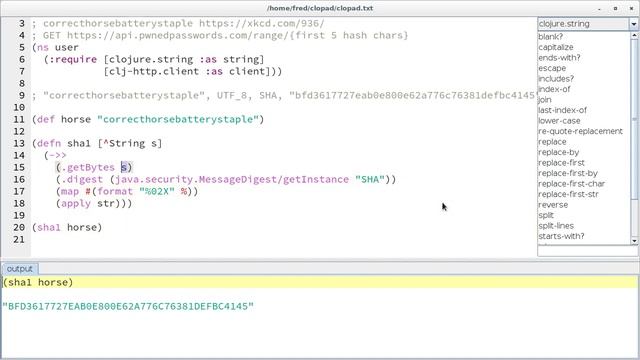Click '(sha1 horse)' on line 20
The width and height of the screenshot is (640, 360).
pos(67,227)
